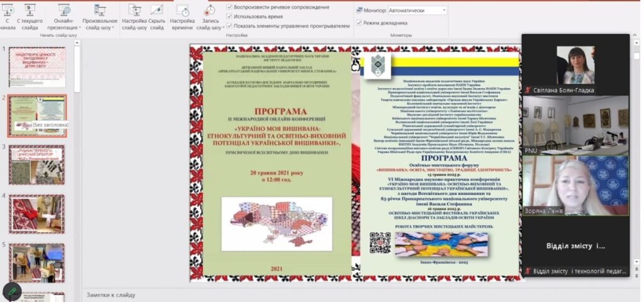The width and height of the screenshot is (644, 302).
Task: Click the green annotation pen icon
Action: click(11, 291)
